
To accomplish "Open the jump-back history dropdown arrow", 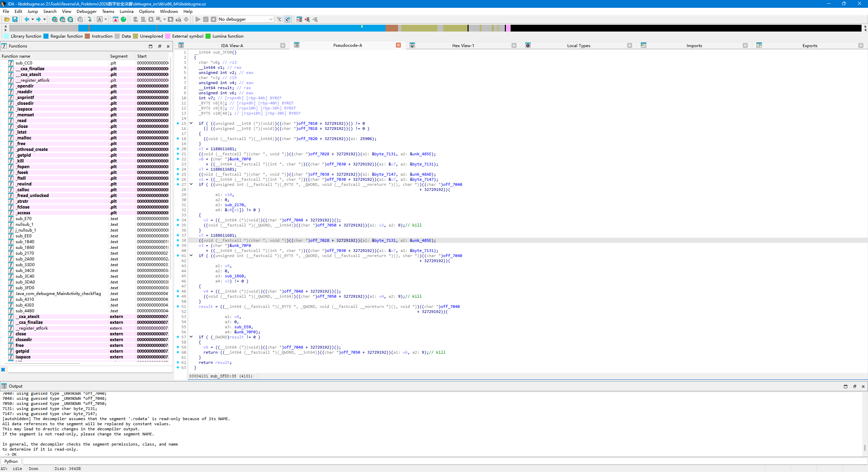I will (x=33, y=19).
